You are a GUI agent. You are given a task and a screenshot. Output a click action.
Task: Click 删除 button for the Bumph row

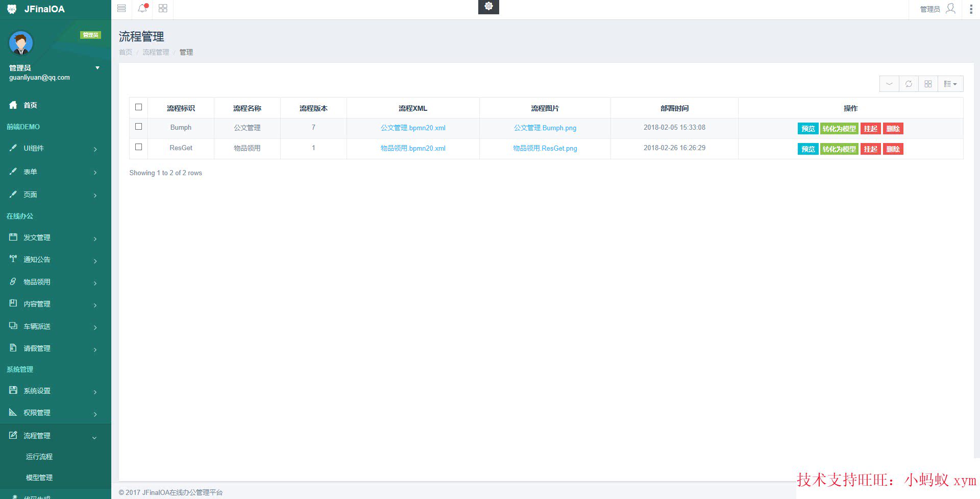[893, 129]
